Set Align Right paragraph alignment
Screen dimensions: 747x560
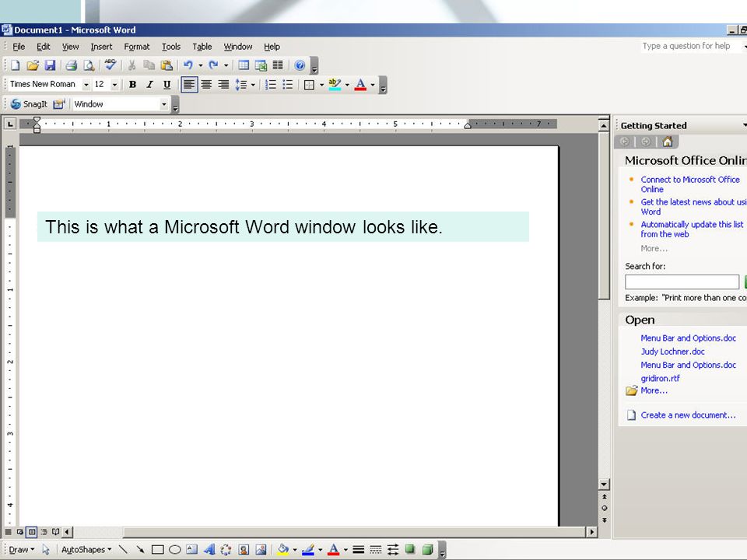pyautogui.click(x=223, y=85)
